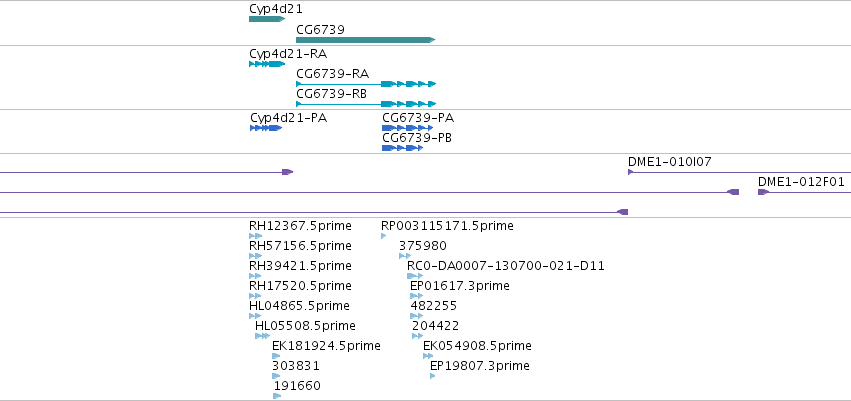851x401 pixels.
Task: Click the RC0-DA0007-130700-021-D11 label
Action: [506, 266]
